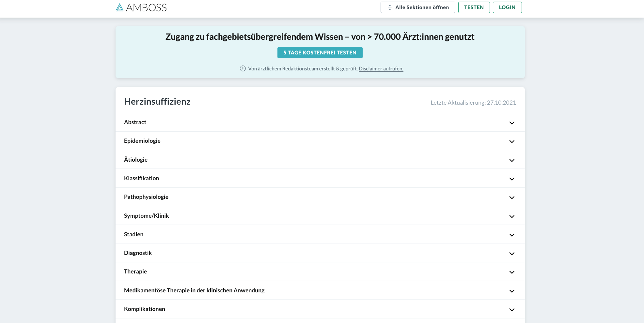
Task: Select the Ätiologie section title
Action: click(136, 159)
